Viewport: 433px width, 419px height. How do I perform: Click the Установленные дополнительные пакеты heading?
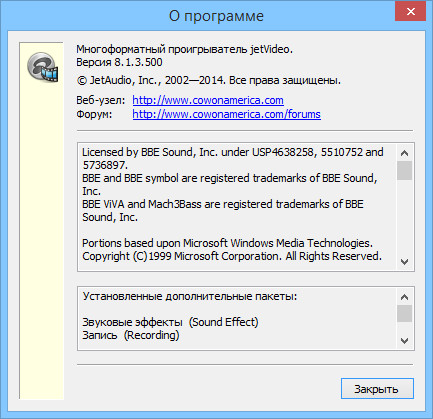(x=190, y=296)
